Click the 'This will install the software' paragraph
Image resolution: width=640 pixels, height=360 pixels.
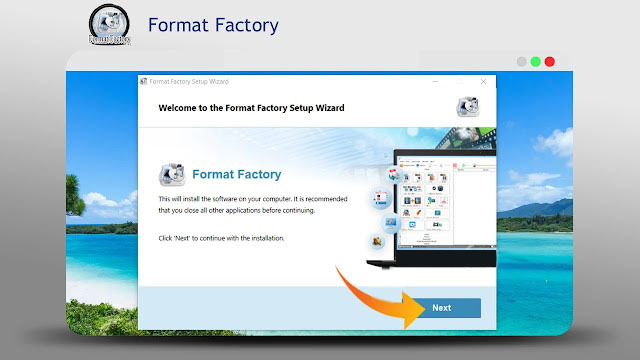[x=253, y=204]
